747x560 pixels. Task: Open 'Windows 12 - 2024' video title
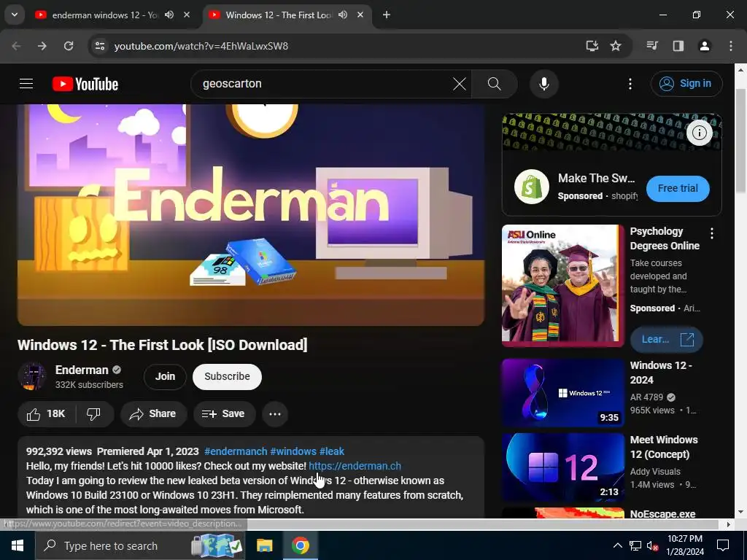(x=660, y=373)
